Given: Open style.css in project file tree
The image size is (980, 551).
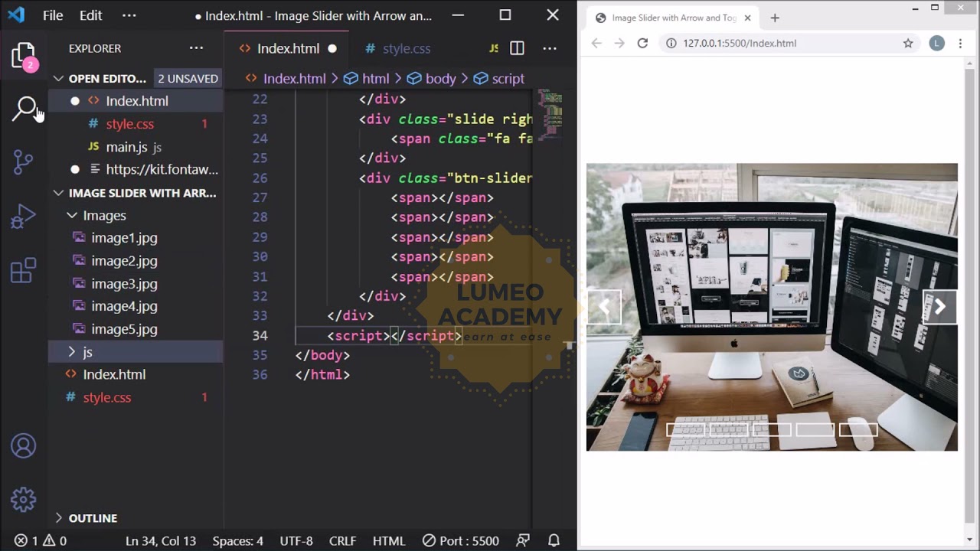Looking at the screenshot, I should coord(107,398).
